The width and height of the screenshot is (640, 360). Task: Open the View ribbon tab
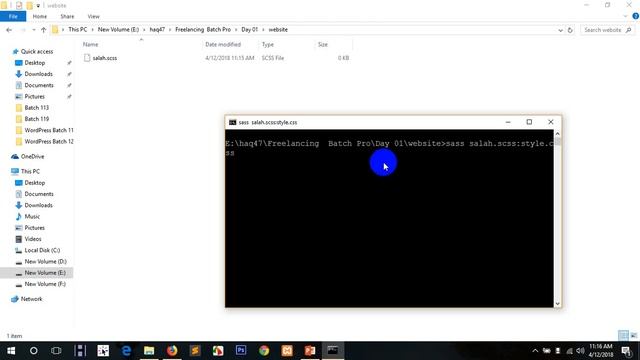coord(93,16)
